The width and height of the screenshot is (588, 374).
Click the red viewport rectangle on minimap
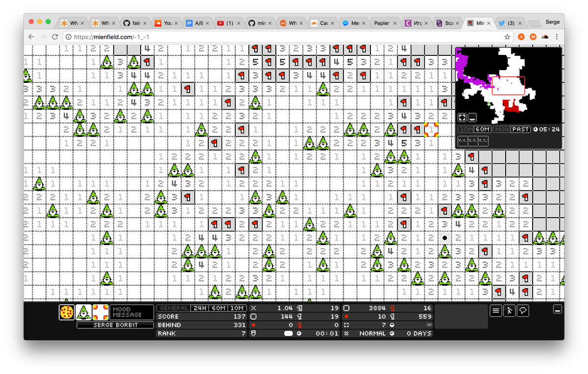coord(508,86)
